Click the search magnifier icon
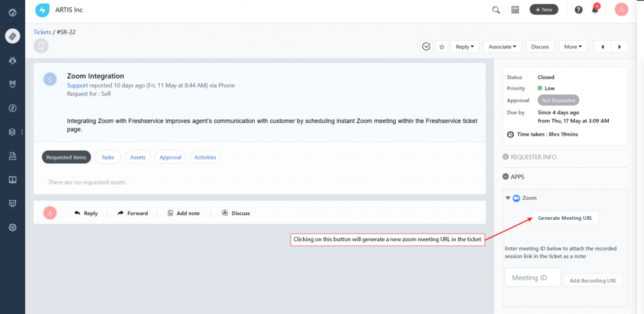Image resolution: width=644 pixels, height=314 pixels. point(496,9)
